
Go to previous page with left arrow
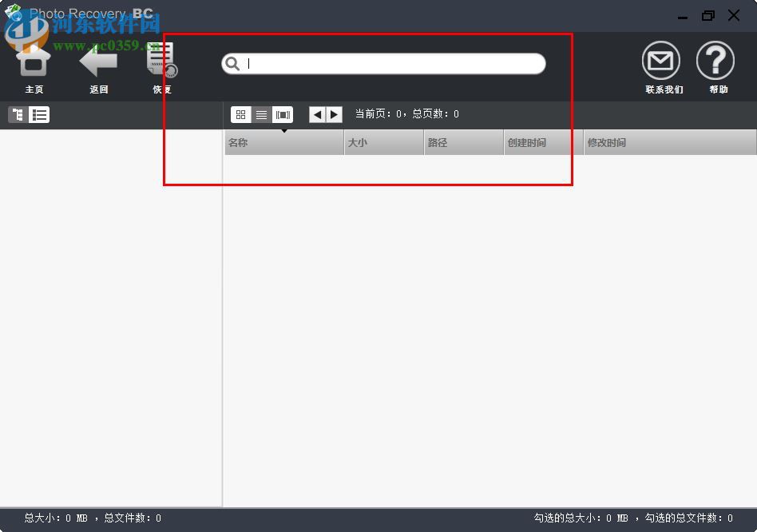(x=316, y=114)
